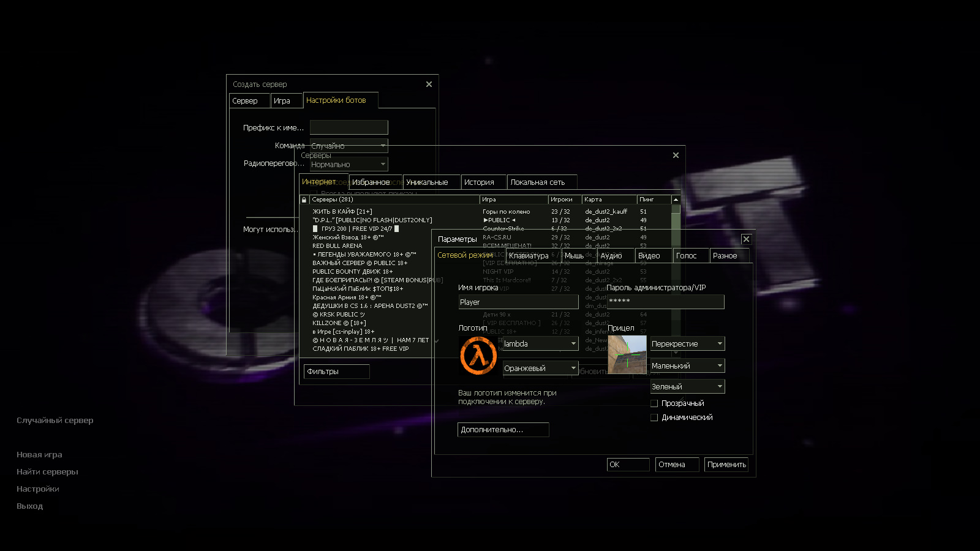Click the orange lambda logo preview
This screenshot has width=980, height=551.
point(478,356)
